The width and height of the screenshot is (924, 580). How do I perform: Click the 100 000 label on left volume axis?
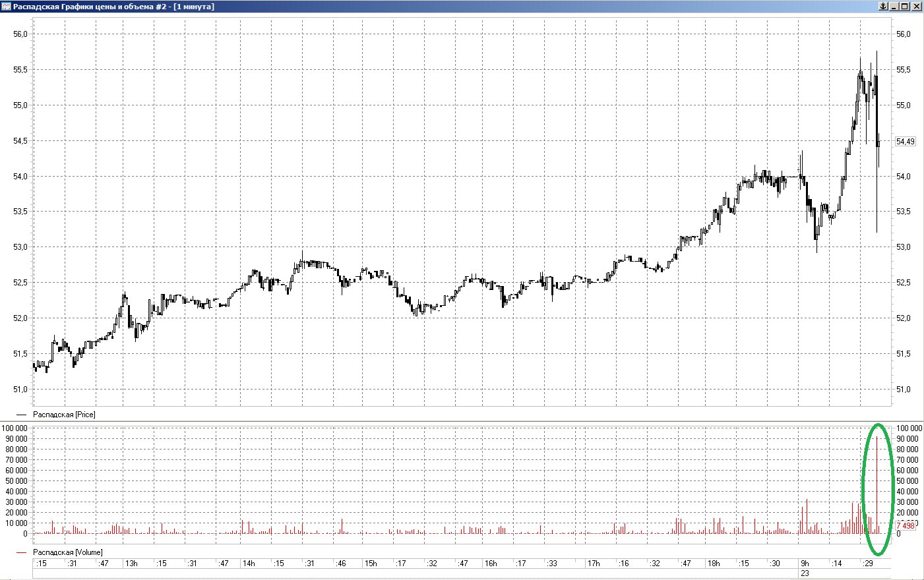pyautogui.click(x=15, y=428)
